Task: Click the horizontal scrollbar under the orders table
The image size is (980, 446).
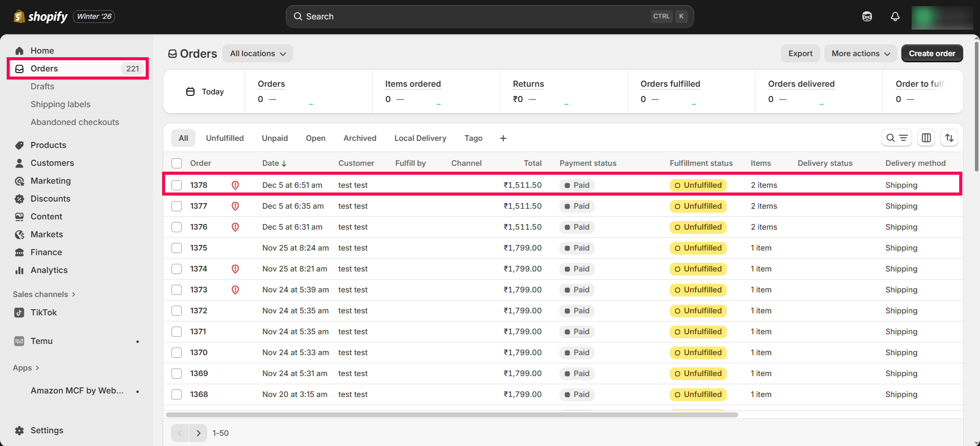Action: click(452, 415)
